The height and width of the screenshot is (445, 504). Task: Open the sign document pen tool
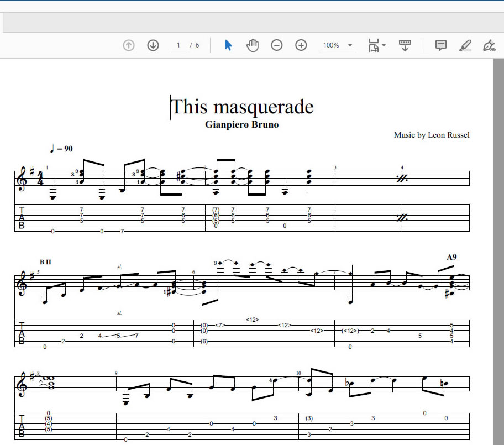(489, 45)
